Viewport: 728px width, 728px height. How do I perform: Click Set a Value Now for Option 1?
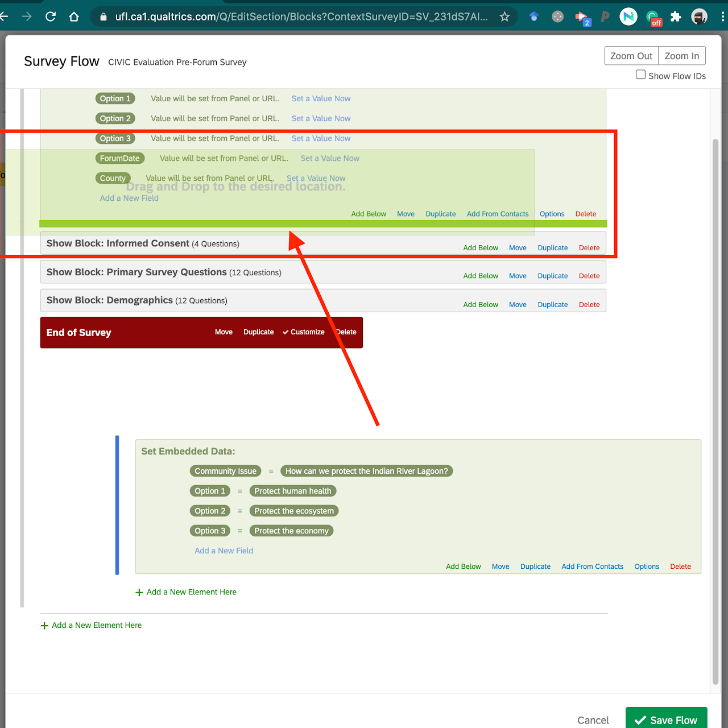click(321, 98)
